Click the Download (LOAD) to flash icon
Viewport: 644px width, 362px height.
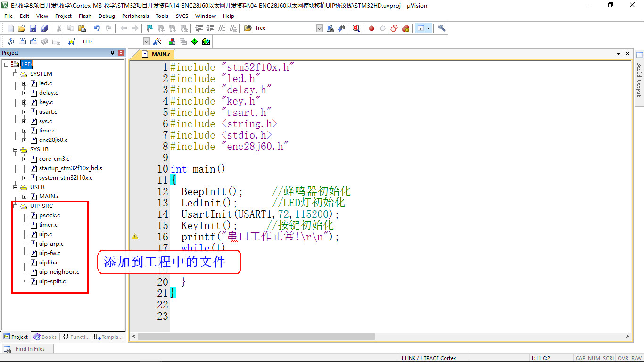click(x=71, y=41)
